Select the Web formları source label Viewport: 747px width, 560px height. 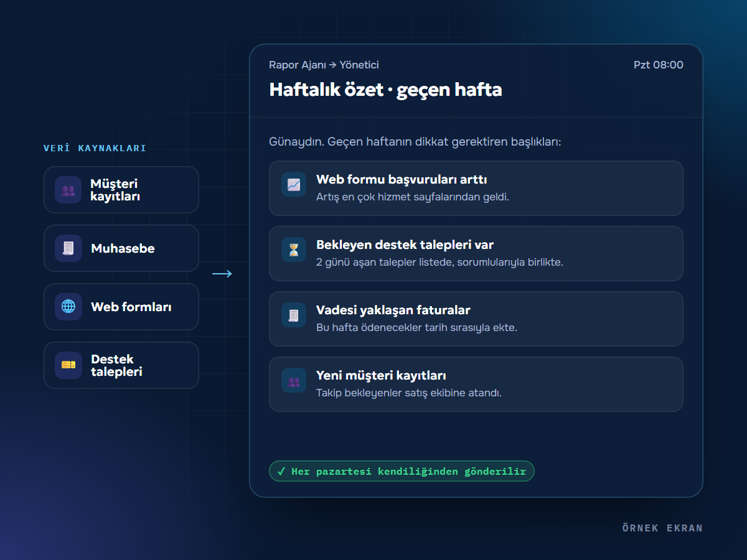click(131, 307)
